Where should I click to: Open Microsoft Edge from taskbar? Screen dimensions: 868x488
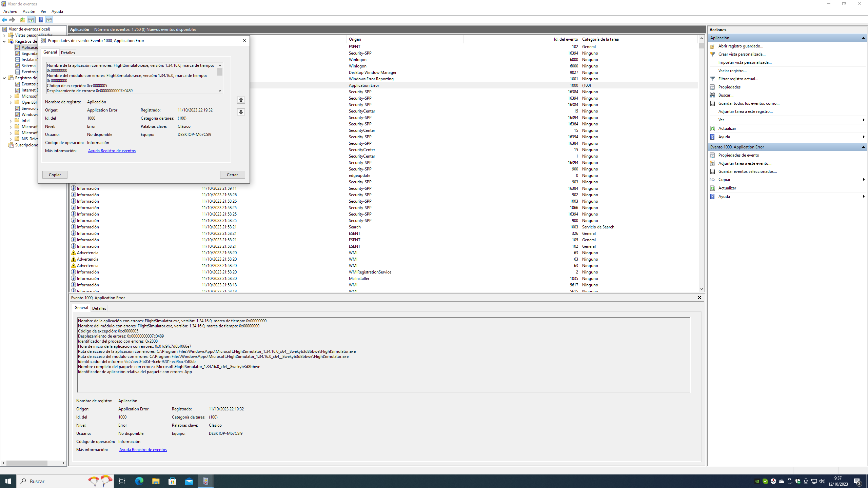pyautogui.click(x=139, y=481)
